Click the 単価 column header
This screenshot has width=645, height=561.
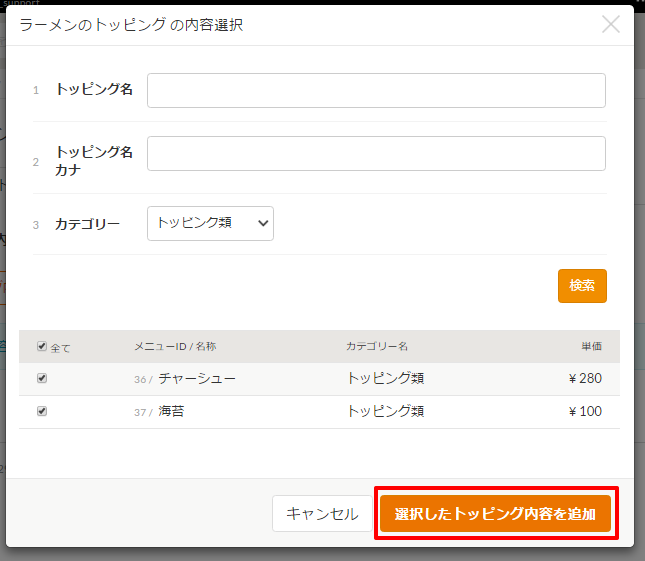(x=591, y=347)
